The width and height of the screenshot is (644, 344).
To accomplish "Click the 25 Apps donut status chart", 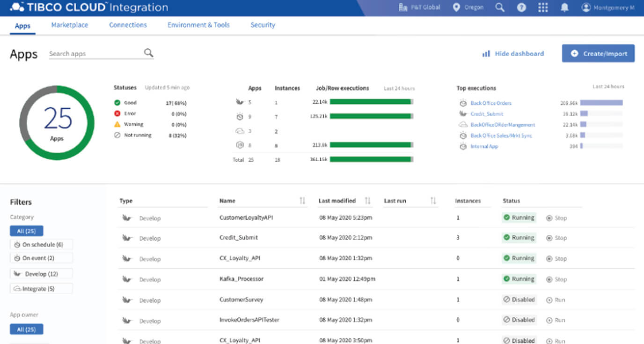I will point(57,123).
